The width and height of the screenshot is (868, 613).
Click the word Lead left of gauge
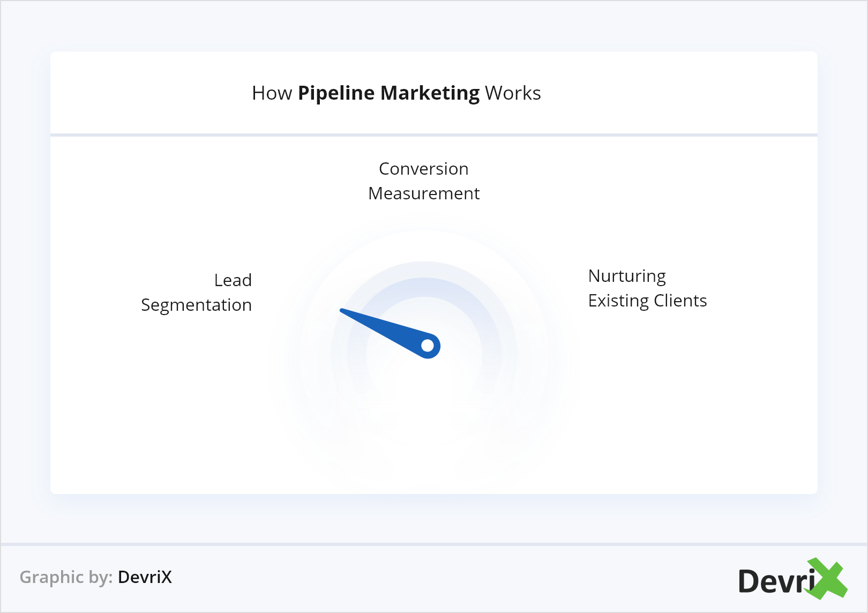pos(233,280)
